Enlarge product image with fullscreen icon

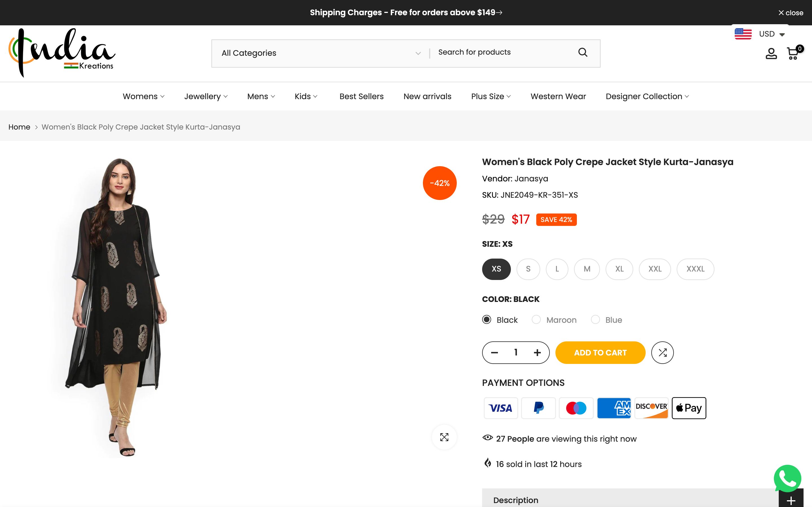[444, 437]
